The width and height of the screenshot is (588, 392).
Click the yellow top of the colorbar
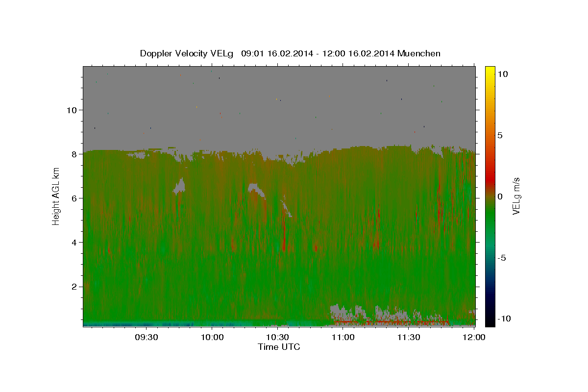tap(490, 70)
